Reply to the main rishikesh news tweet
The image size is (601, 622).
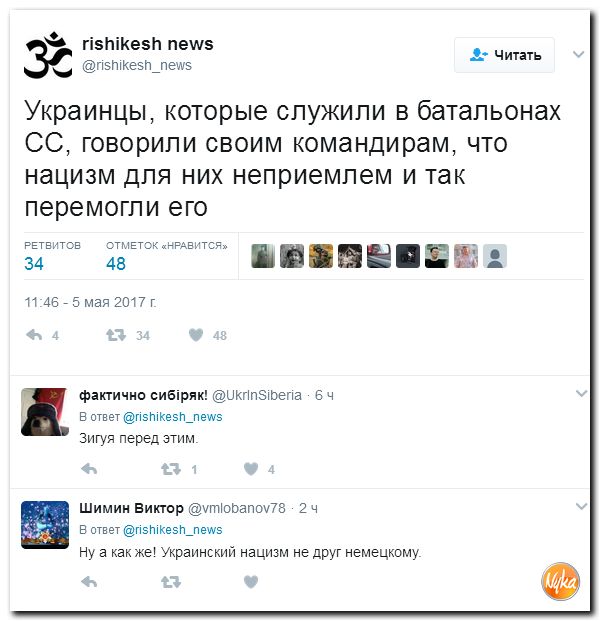[34, 335]
